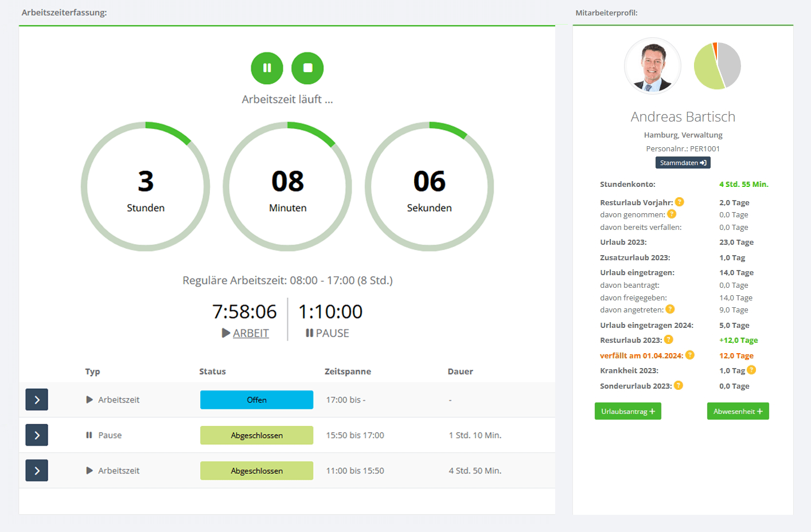Stop the work time recording
The width and height of the screenshot is (811, 532).
pyautogui.click(x=307, y=68)
